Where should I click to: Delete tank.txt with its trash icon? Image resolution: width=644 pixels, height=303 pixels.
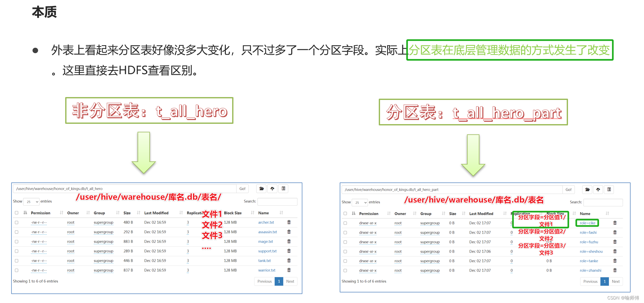pyautogui.click(x=289, y=260)
